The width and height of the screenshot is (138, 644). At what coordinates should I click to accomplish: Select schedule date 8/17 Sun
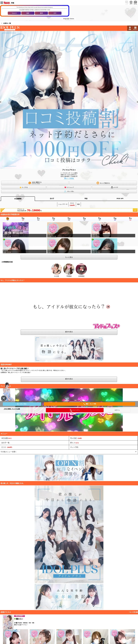coord(130,219)
